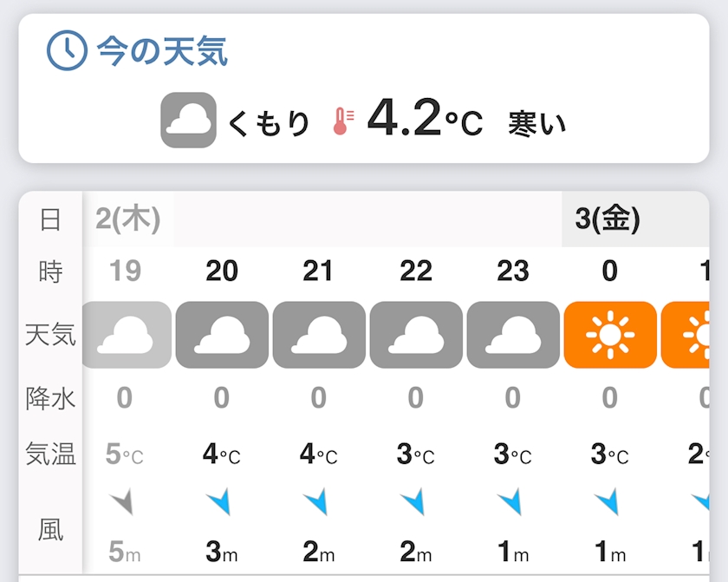The width and height of the screenshot is (728, 582).
Task: Click the 3m wind speed value
Action: tap(222, 551)
